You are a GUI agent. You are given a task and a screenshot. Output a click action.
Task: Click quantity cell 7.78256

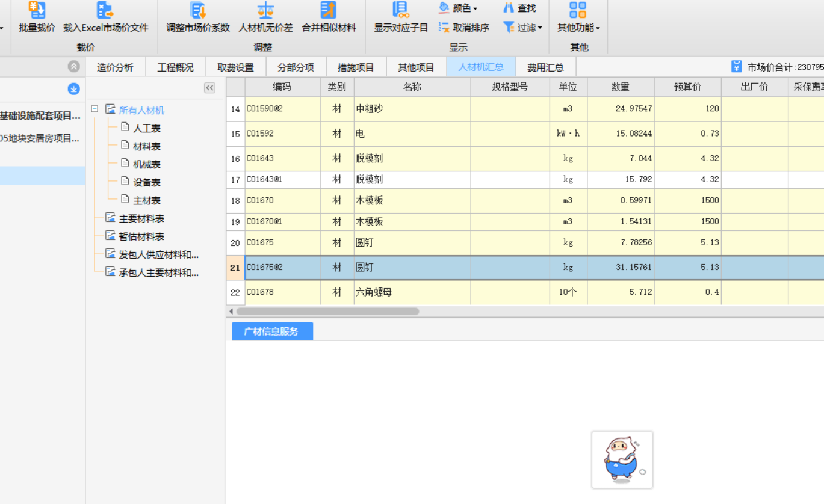click(621, 242)
